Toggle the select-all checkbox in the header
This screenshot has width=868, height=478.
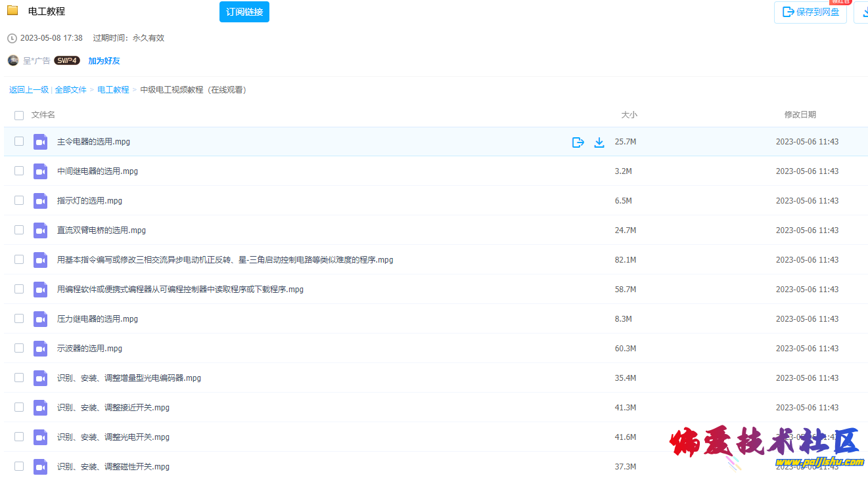(x=18, y=115)
